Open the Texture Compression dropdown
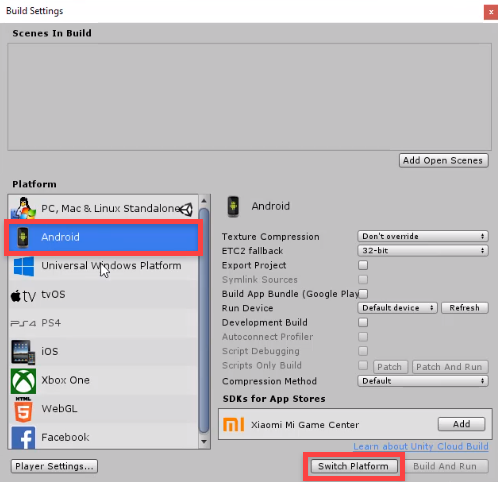498x482 pixels. pos(423,236)
